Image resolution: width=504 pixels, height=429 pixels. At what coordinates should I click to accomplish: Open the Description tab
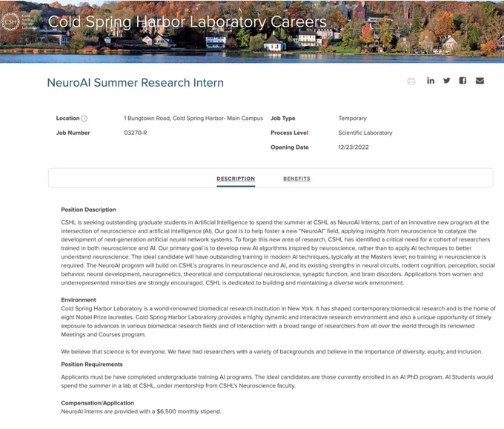tap(236, 179)
